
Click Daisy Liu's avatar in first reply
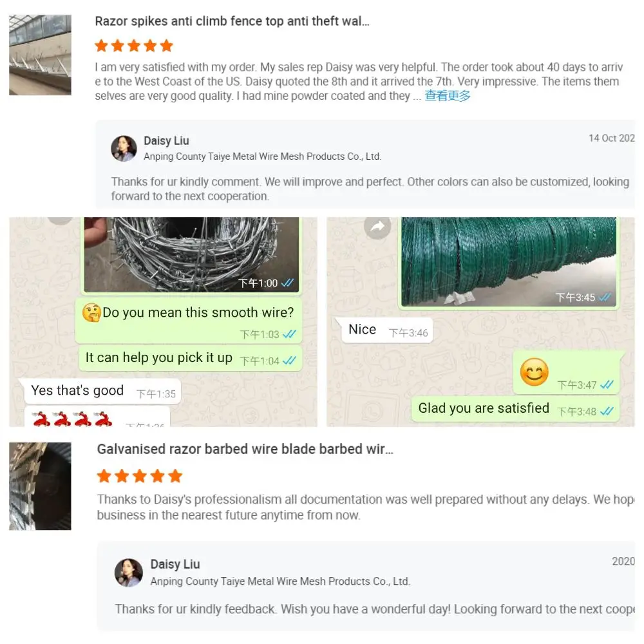pyautogui.click(x=124, y=148)
